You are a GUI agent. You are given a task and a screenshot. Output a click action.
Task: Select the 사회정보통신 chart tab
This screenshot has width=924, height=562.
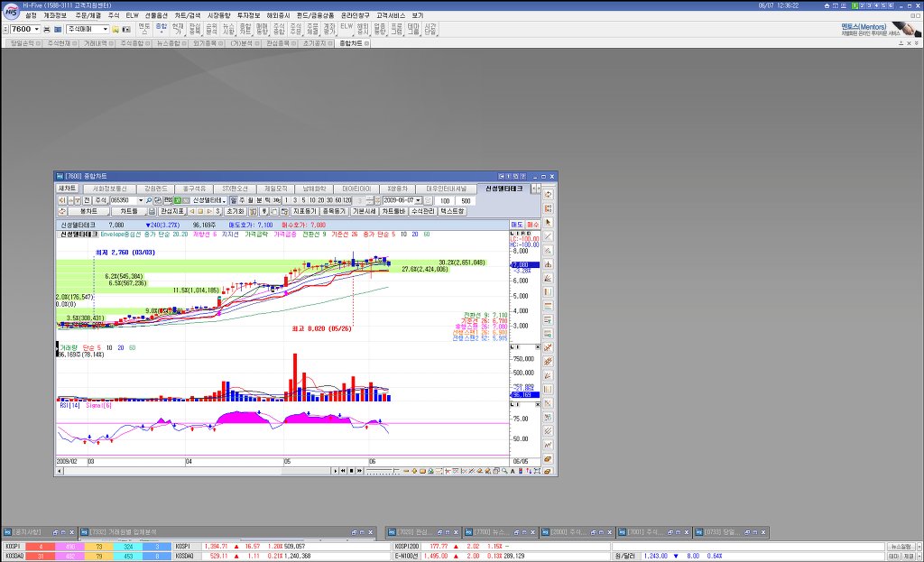click(109, 189)
